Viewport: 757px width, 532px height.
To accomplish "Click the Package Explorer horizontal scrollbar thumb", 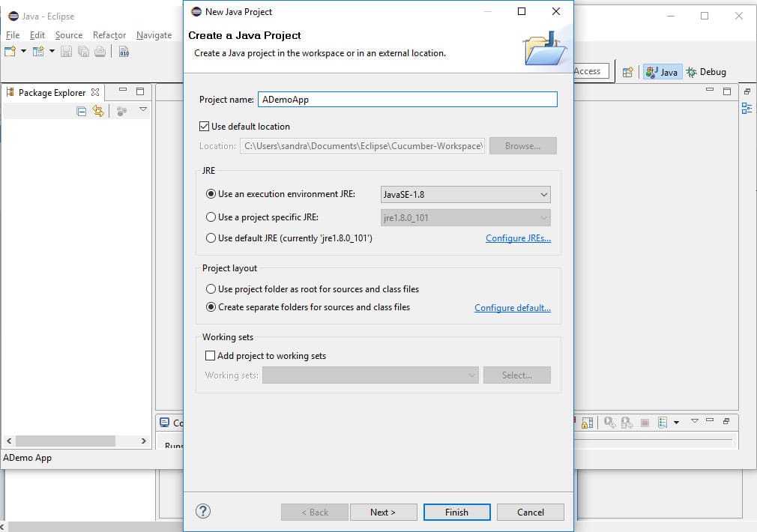I will click(x=66, y=441).
